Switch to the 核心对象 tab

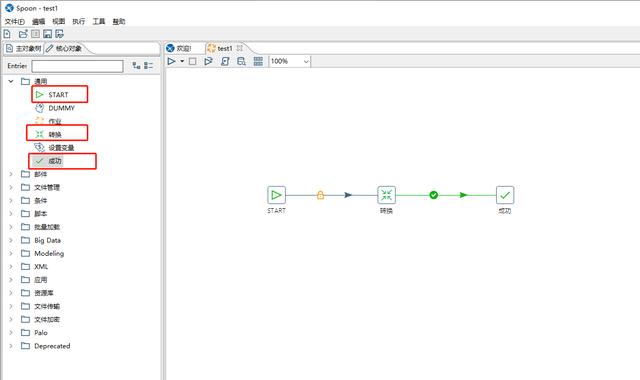point(64,49)
